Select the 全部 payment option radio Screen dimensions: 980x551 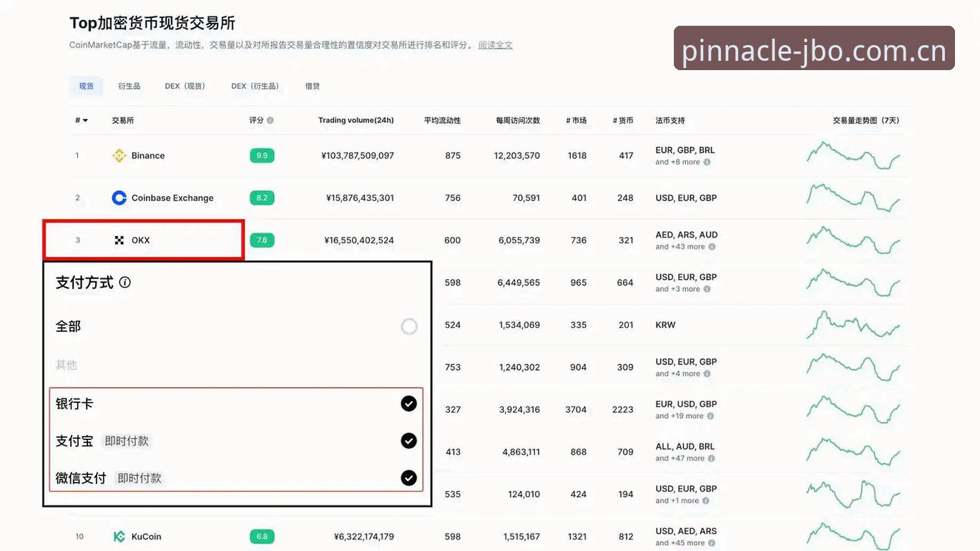click(409, 327)
